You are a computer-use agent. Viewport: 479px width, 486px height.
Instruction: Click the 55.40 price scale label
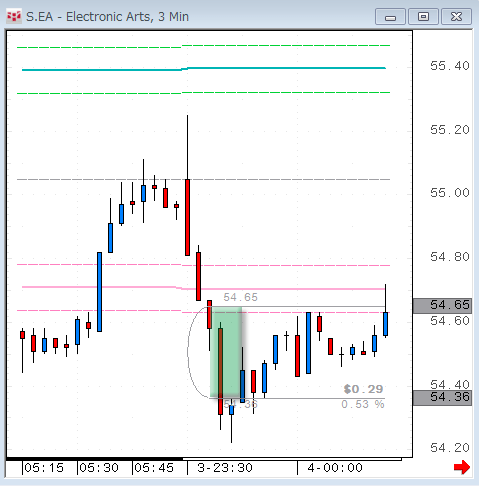click(x=450, y=66)
